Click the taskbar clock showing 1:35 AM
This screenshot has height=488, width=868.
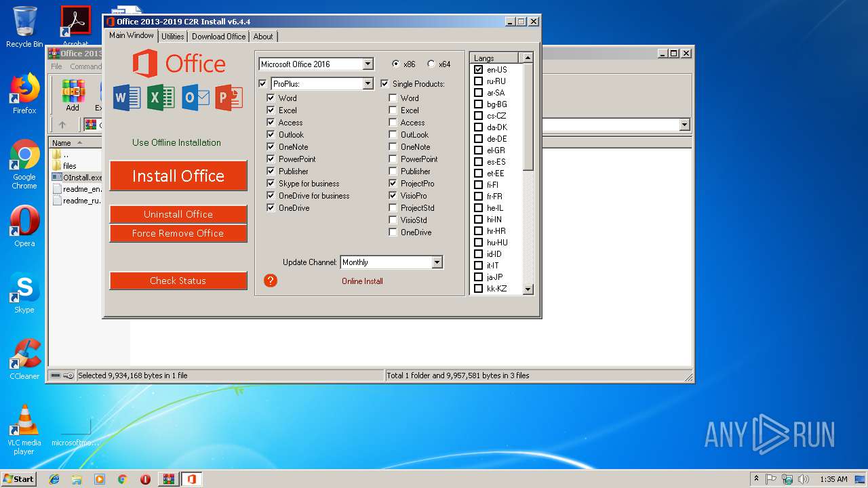pos(833,479)
